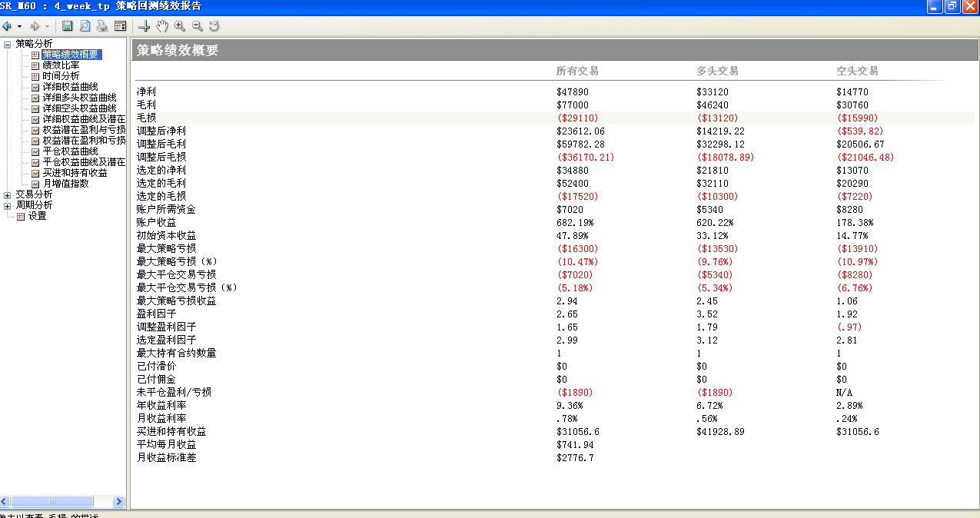The width and height of the screenshot is (980, 518).
Task: Select the 周期分析 tree label
Action: click(x=34, y=205)
